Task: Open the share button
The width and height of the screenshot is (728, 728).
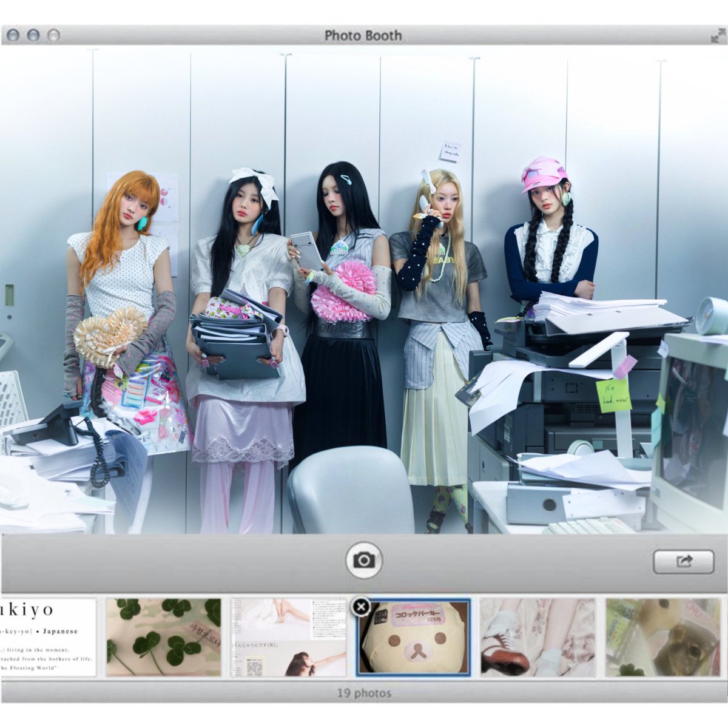Action: click(x=684, y=562)
